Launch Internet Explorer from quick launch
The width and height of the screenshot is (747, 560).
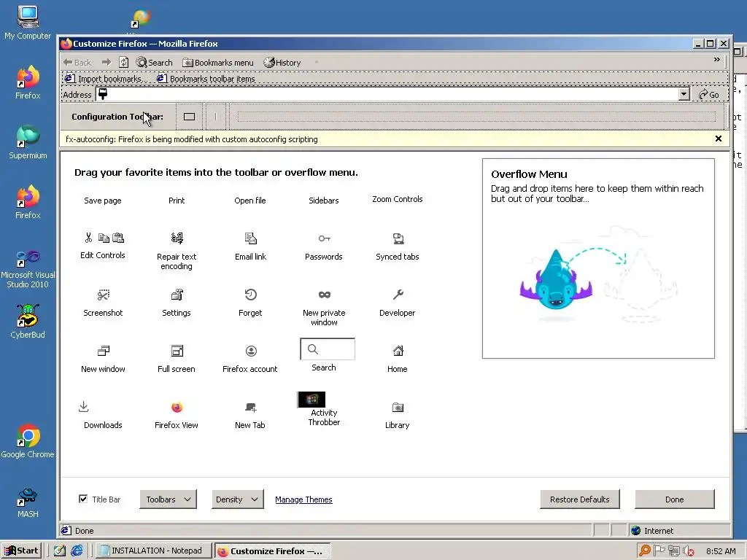[77, 551]
